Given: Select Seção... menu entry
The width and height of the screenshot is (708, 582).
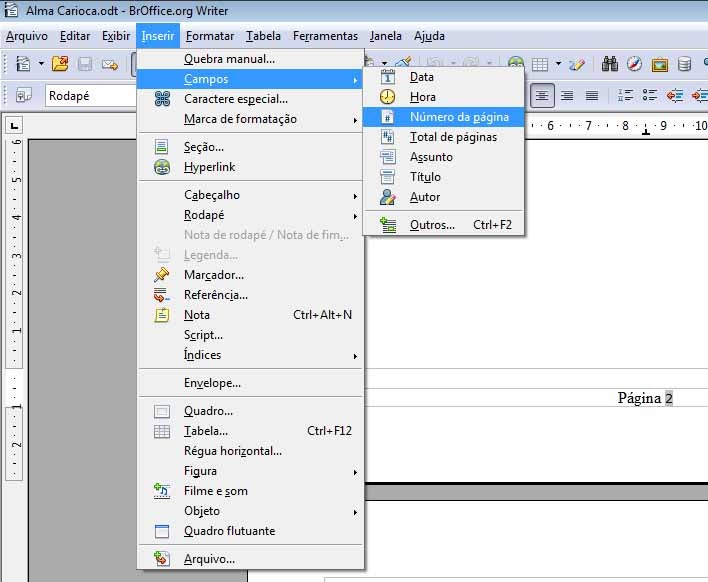Looking at the screenshot, I should 250,147.
